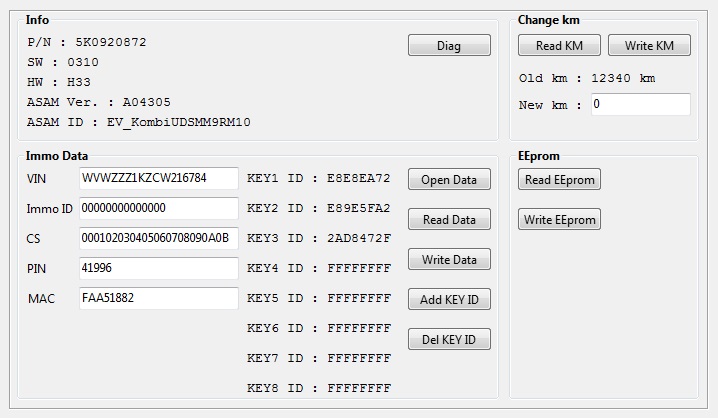Click into the VIN text field
Image resolution: width=718 pixels, height=418 pixels.
pyautogui.click(x=158, y=179)
